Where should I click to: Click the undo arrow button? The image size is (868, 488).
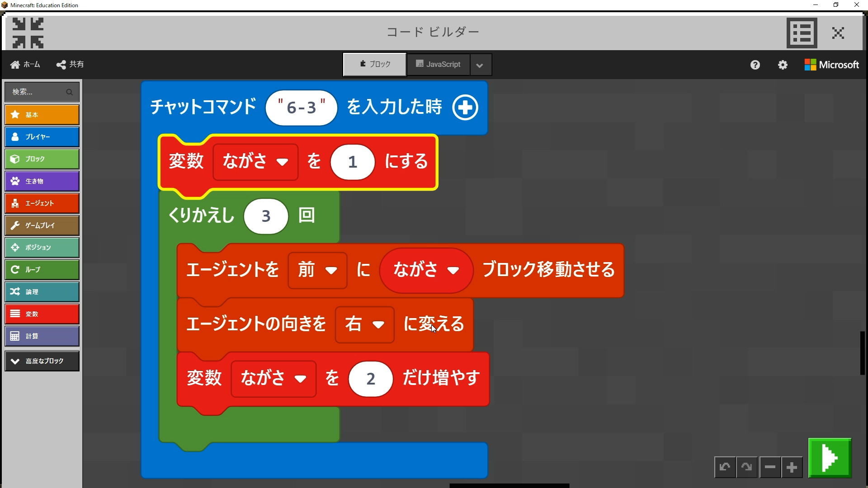725,467
